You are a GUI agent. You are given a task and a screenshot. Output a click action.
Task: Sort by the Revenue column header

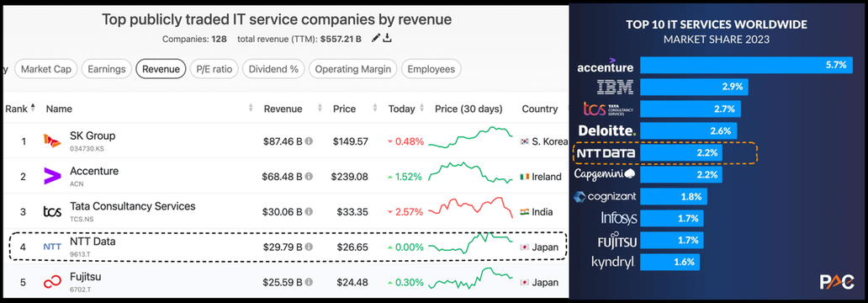tap(283, 109)
